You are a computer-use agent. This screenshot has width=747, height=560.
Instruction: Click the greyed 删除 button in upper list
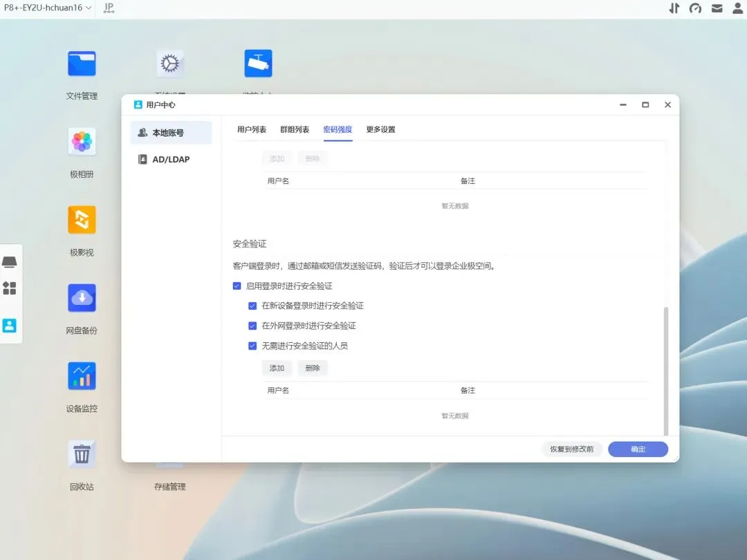[x=313, y=158]
